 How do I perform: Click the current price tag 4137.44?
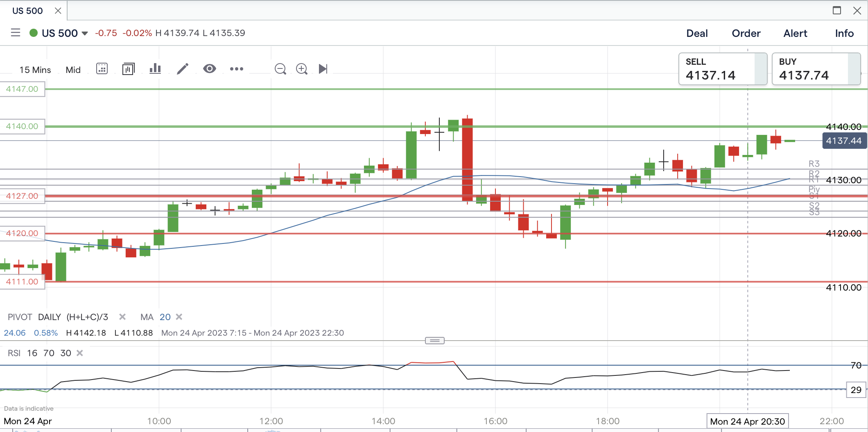tap(844, 141)
